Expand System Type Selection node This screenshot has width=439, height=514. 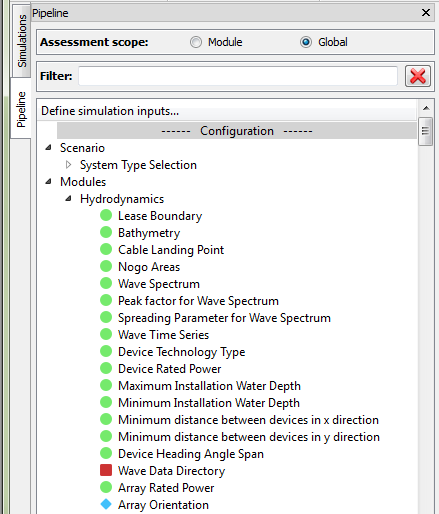(x=68, y=164)
